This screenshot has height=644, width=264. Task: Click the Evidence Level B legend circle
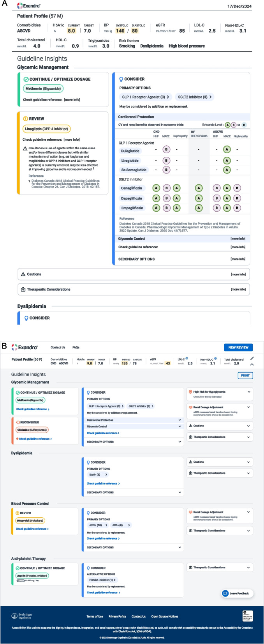tap(234, 125)
